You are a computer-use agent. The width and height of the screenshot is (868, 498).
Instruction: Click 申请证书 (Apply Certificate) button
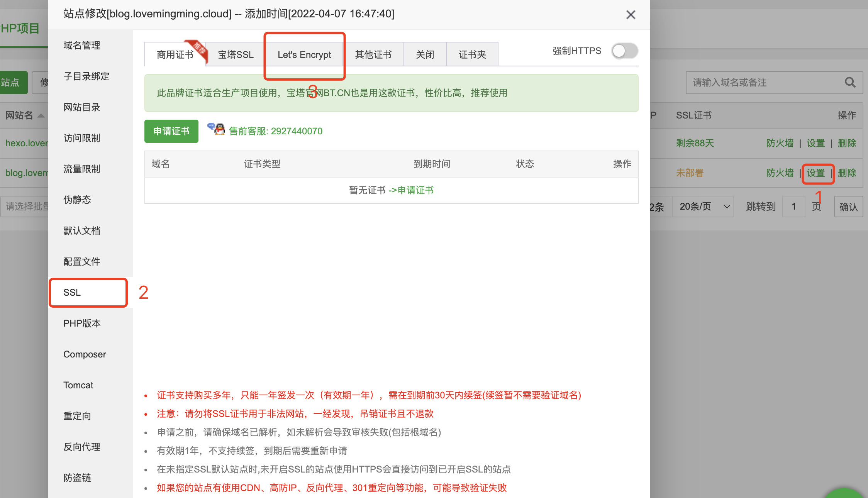171,130
